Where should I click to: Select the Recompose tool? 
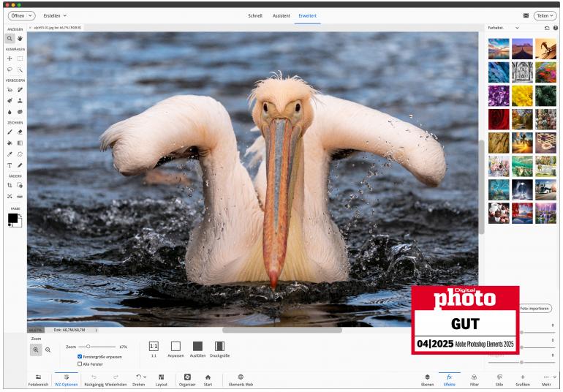(x=20, y=186)
